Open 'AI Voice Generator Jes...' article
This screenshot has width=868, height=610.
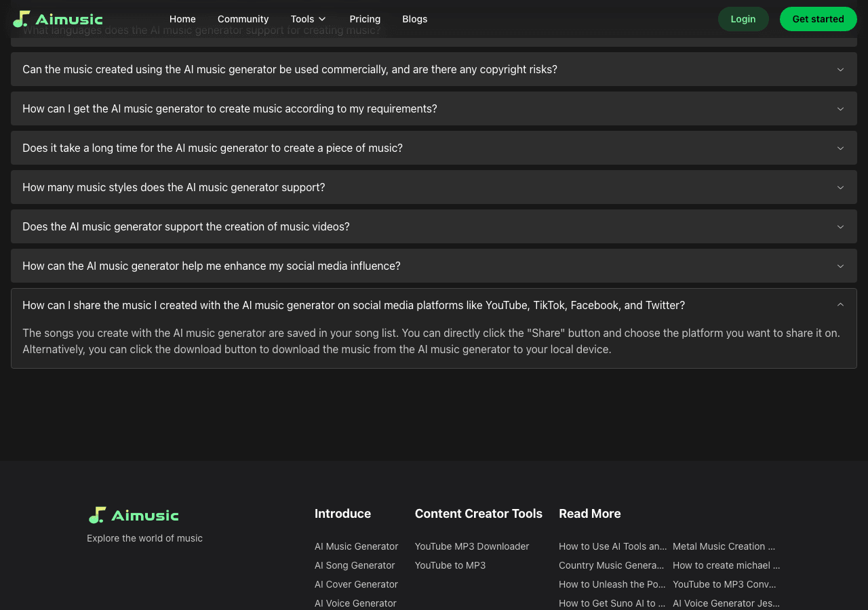pyautogui.click(x=726, y=603)
